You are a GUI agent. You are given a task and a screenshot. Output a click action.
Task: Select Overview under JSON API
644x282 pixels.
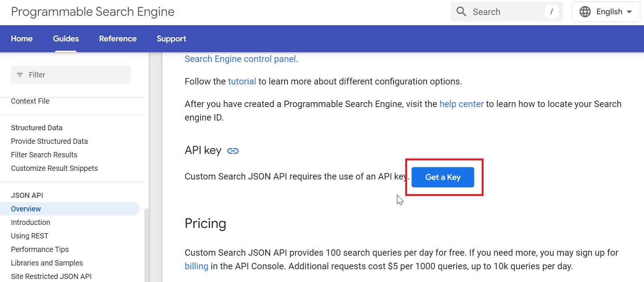tap(70, 209)
